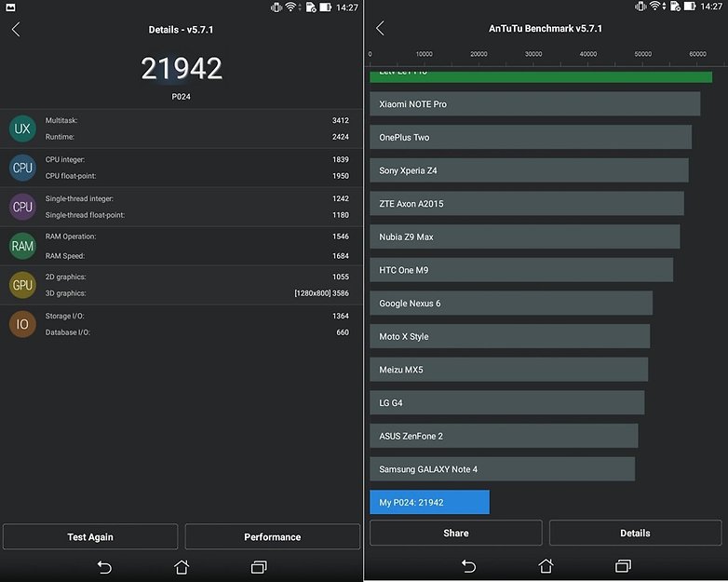The height and width of the screenshot is (582, 728).
Task: Tap the RAM Operation row
Action: point(182,237)
